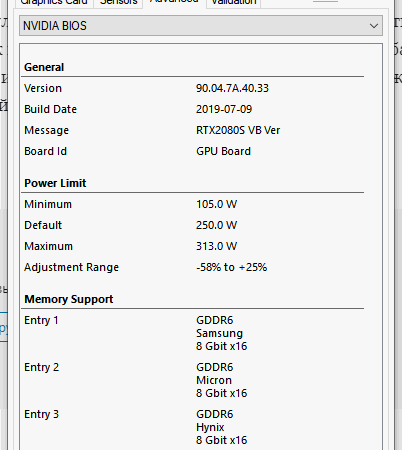Screen dimensions: 402x450
Task: Click the Version label
Action: click(x=43, y=88)
